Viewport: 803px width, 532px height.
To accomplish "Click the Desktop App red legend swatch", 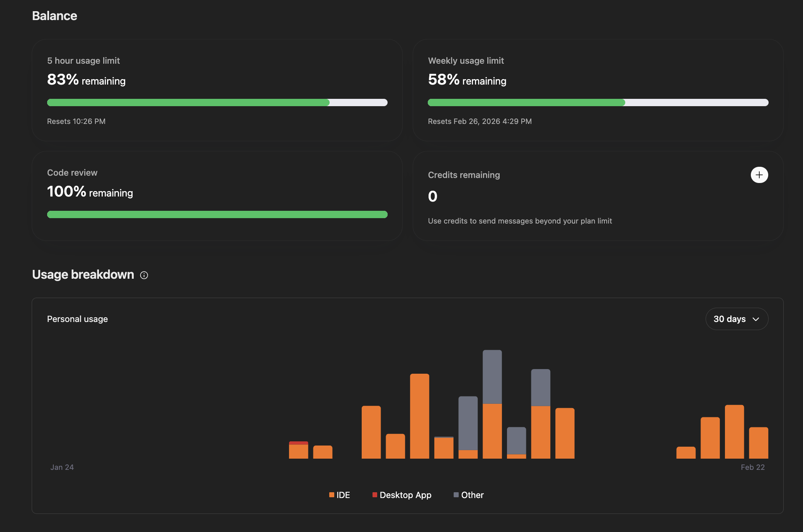I will tap(375, 495).
